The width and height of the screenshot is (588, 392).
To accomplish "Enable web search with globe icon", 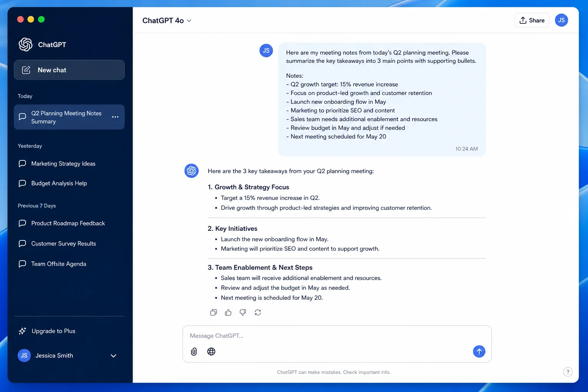I will point(211,351).
